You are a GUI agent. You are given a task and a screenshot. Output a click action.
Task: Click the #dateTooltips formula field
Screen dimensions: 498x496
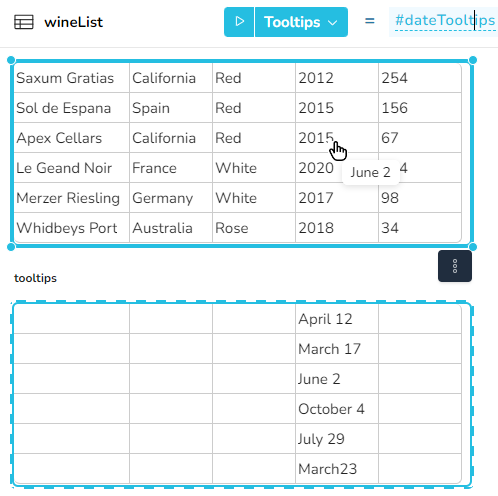pos(445,21)
